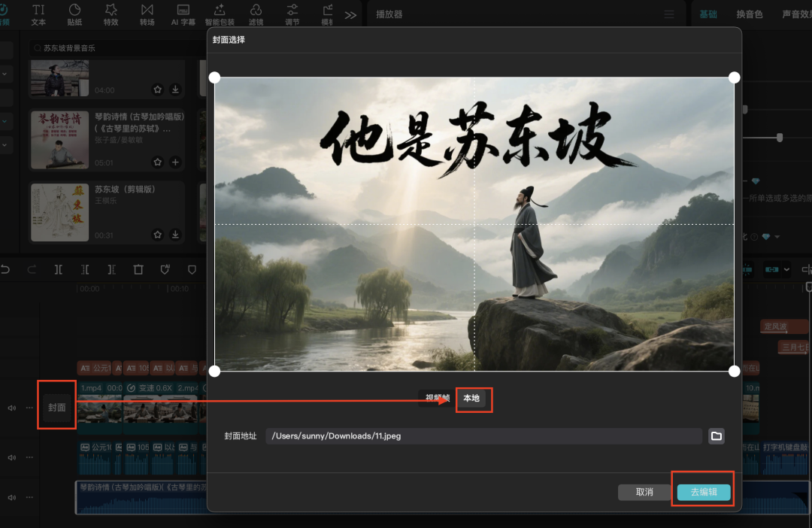Select the 调节 (Adjust) tool
The image size is (812, 528).
(x=292, y=14)
